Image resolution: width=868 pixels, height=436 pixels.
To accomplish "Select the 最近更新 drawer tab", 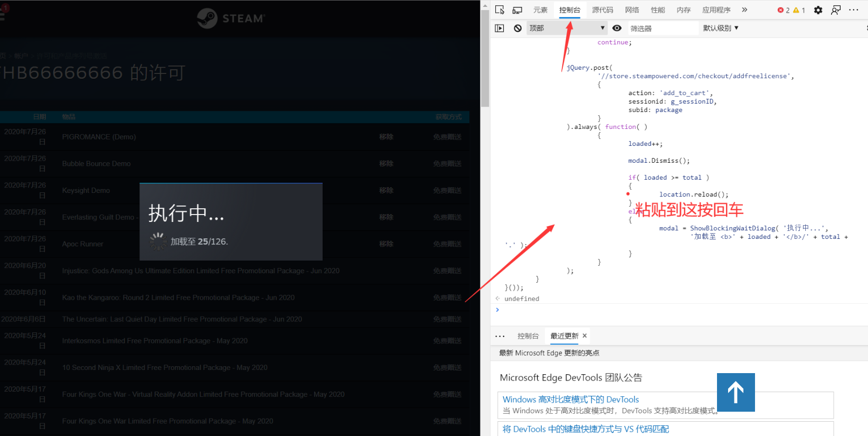I will click(564, 336).
